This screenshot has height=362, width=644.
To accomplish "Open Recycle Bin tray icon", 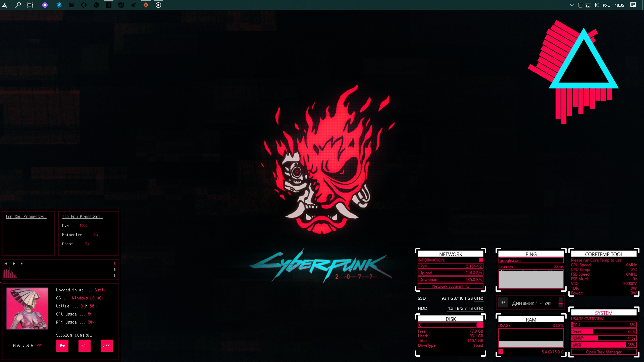I will coord(580,5).
